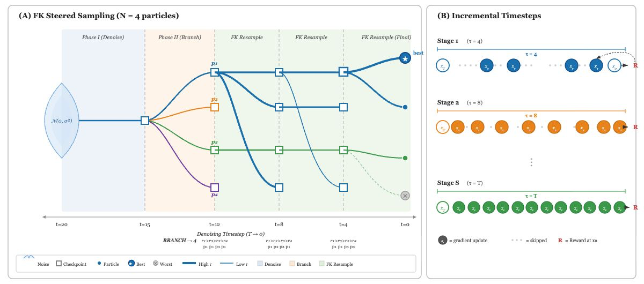Screen dimensions: 644x284
Task: Select the p1 checkpoint square at t=12
Action: click(x=215, y=72)
